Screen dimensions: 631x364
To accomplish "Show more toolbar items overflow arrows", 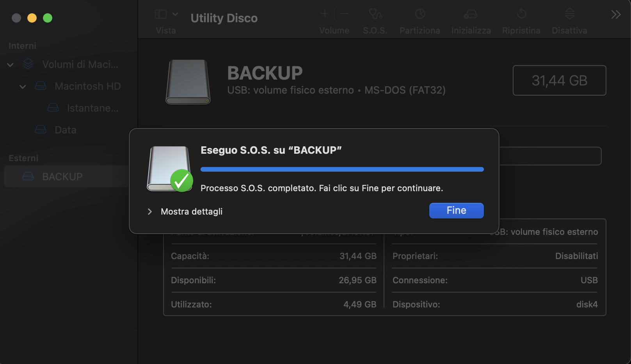I will point(615,15).
